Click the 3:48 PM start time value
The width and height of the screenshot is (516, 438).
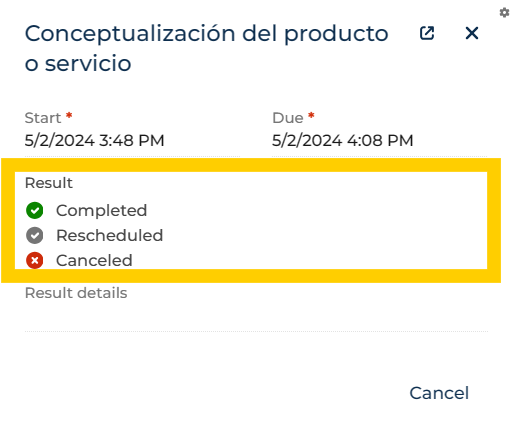click(x=132, y=140)
